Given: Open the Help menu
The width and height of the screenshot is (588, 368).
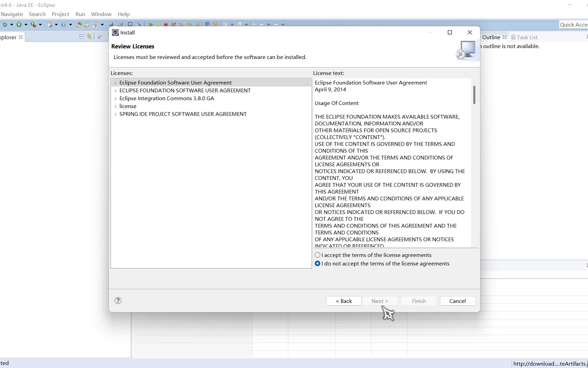Looking at the screenshot, I should point(124,14).
